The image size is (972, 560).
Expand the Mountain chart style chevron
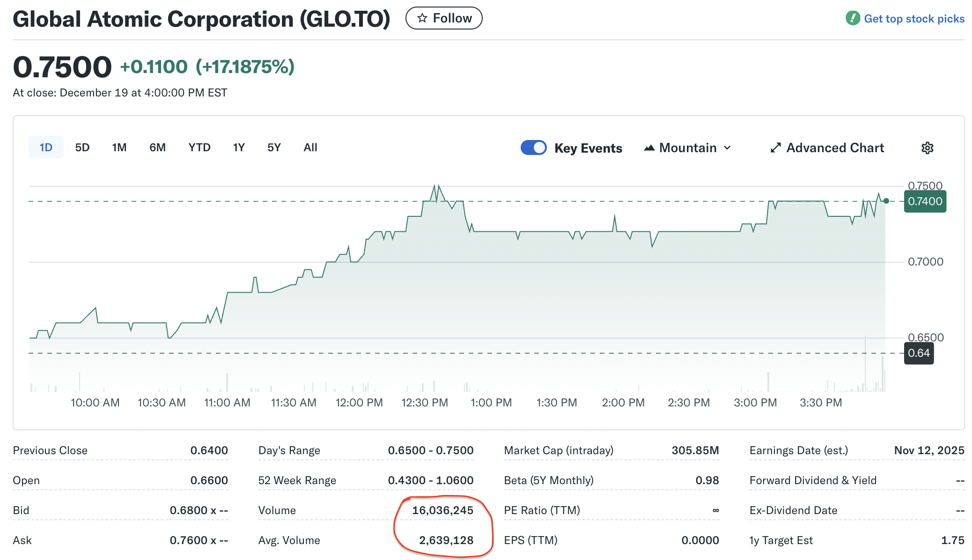pyautogui.click(x=727, y=148)
